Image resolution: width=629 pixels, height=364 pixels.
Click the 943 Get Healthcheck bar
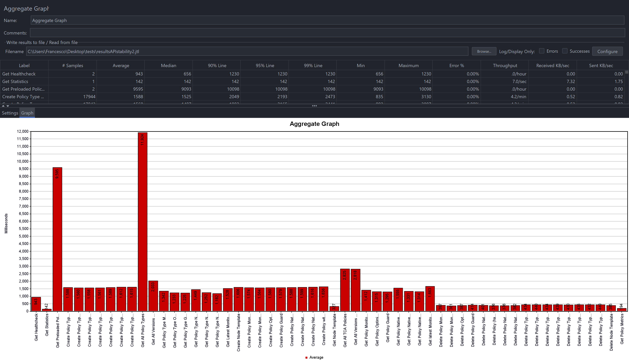(x=36, y=304)
